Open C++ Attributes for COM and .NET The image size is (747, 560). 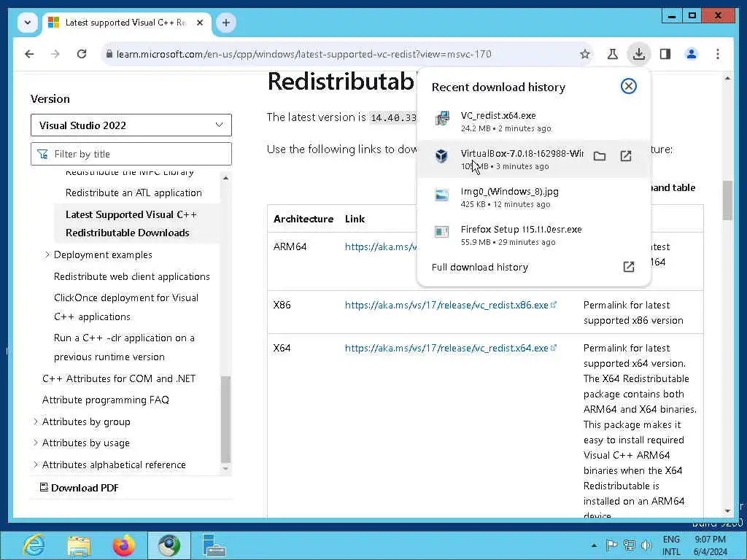click(119, 378)
